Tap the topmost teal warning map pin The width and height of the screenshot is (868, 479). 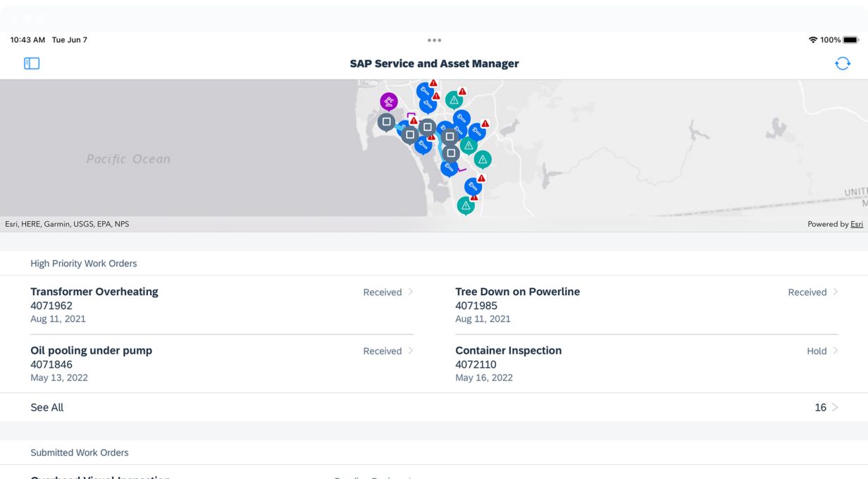454,100
